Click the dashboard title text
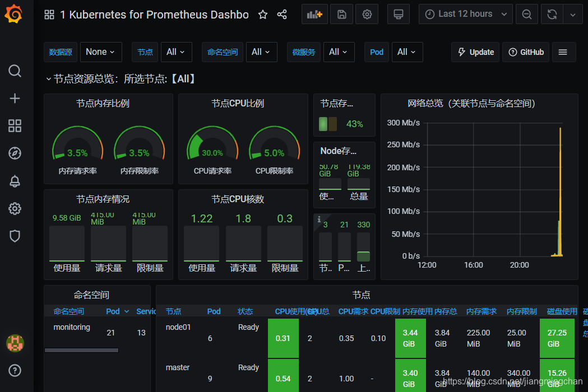The image size is (588, 392). (154, 15)
